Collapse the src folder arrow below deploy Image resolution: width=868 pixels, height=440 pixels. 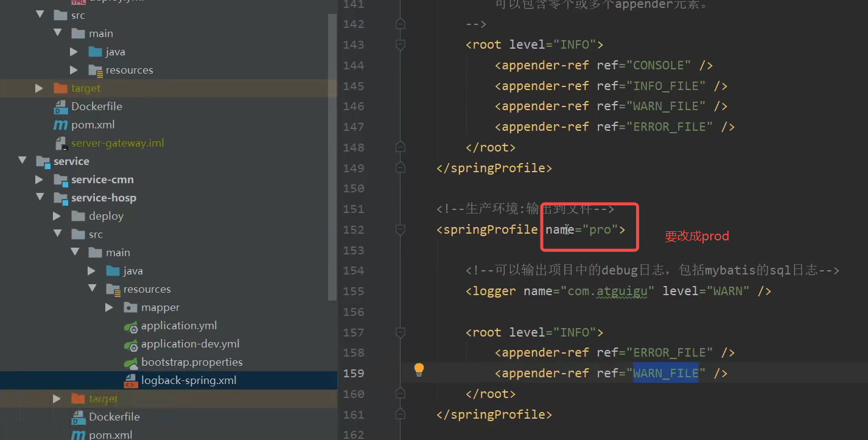coord(57,234)
